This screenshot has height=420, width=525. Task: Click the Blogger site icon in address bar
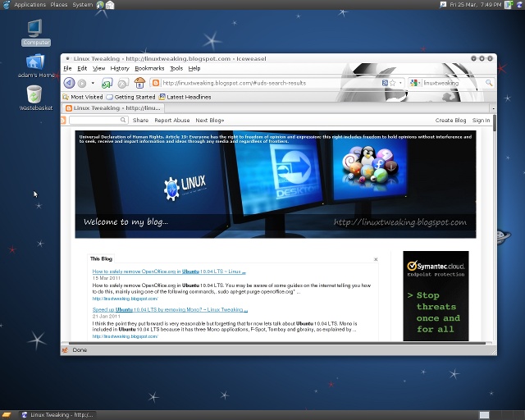pyautogui.click(x=156, y=83)
